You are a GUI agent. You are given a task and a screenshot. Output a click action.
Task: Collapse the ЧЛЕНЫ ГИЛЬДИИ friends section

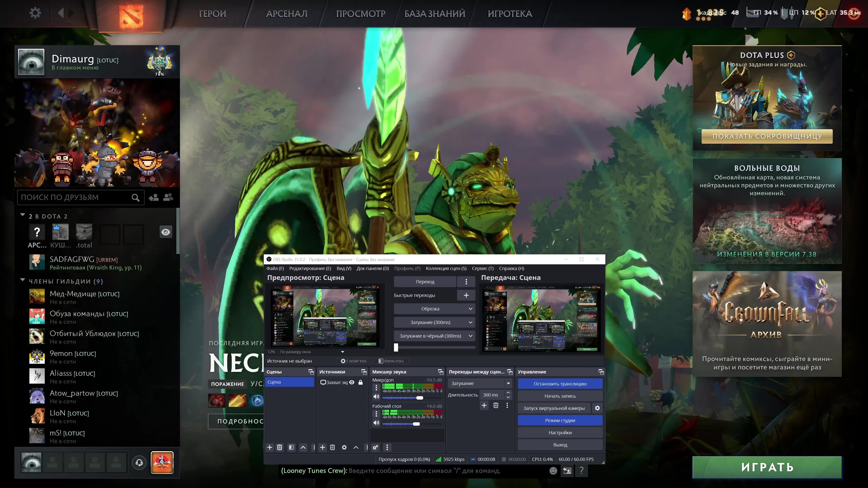coord(23,280)
